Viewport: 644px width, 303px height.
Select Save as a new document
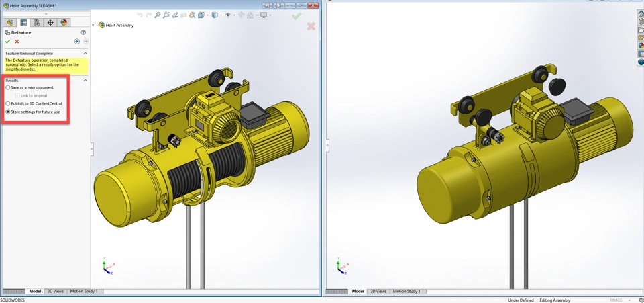pos(30,87)
